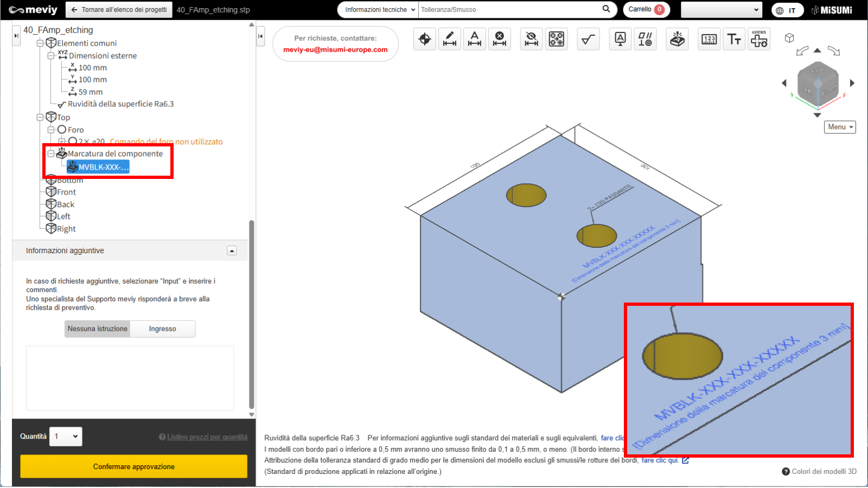Toggle hide dimensions eye icon
The height and width of the screenshot is (488, 868).
(x=532, y=39)
